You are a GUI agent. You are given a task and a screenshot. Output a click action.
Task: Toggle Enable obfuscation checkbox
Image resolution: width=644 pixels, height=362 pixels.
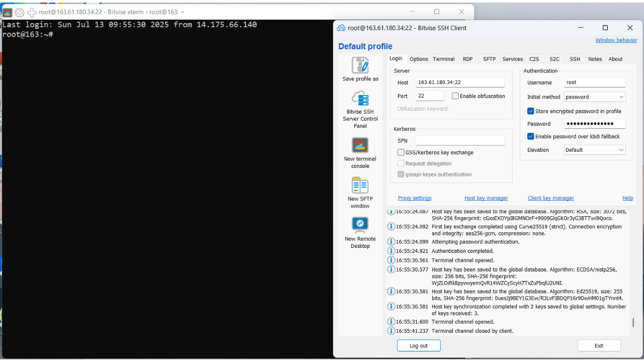(455, 96)
